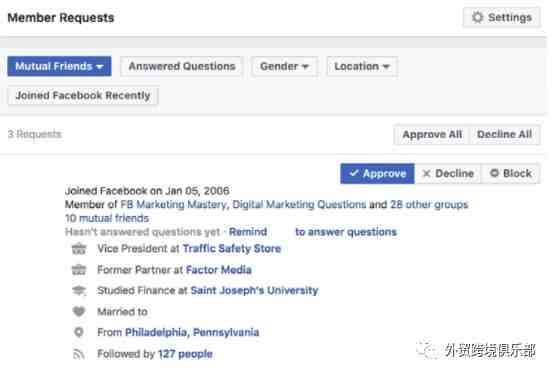553x375 pixels.
Task: Click Decline All requests
Action: [x=504, y=134]
